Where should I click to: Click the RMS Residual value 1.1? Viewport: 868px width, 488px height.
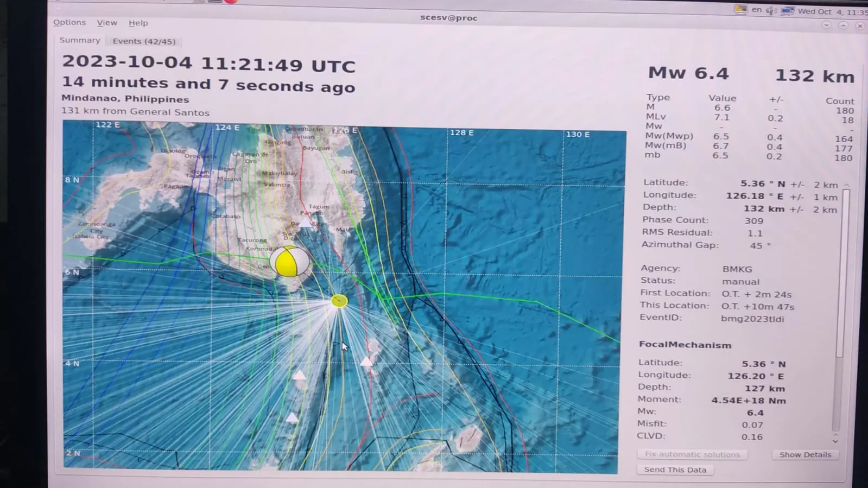[755, 233]
